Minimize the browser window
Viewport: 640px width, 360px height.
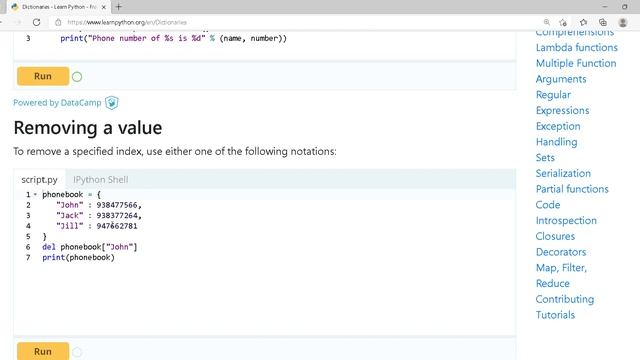[x=605, y=7]
